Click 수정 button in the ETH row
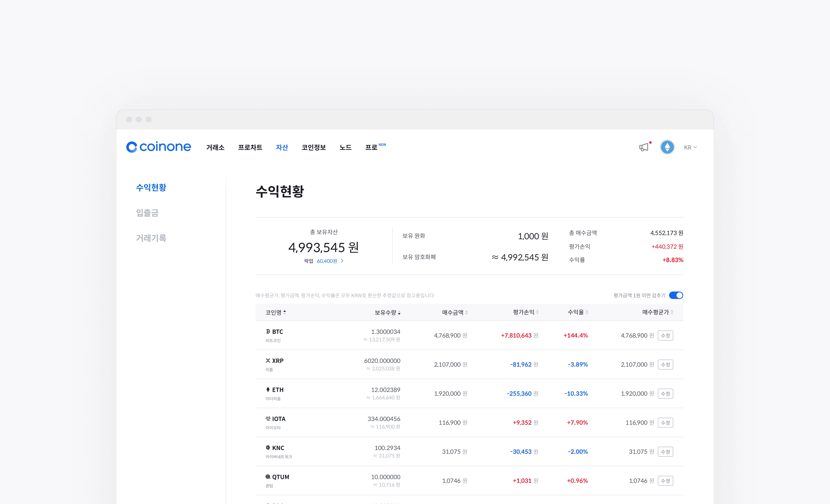 pos(665,394)
